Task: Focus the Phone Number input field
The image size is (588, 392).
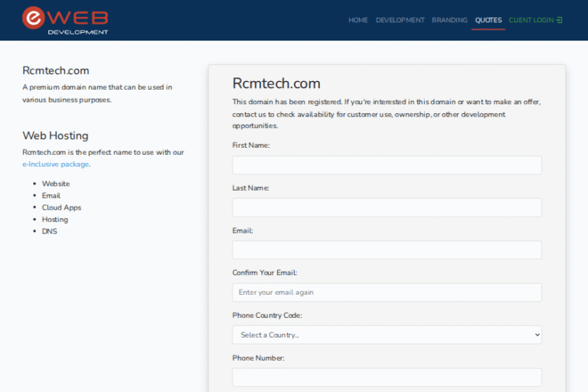Action: pos(387,377)
